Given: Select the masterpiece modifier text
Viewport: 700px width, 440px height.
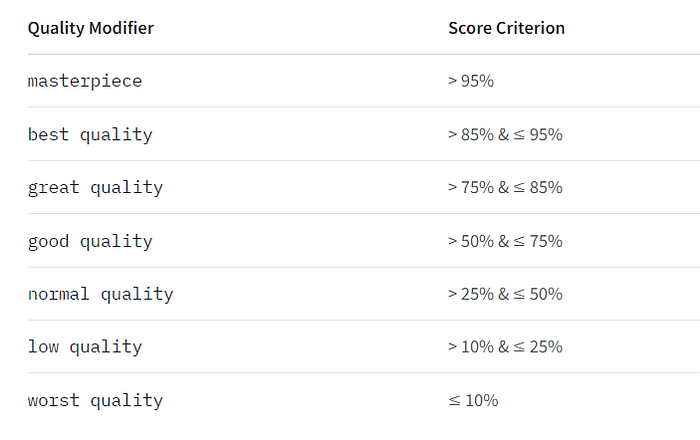Looking at the screenshot, I should 85,81.
